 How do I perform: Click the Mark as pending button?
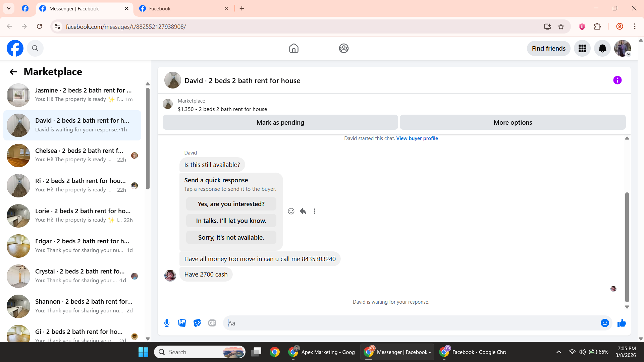(x=280, y=123)
